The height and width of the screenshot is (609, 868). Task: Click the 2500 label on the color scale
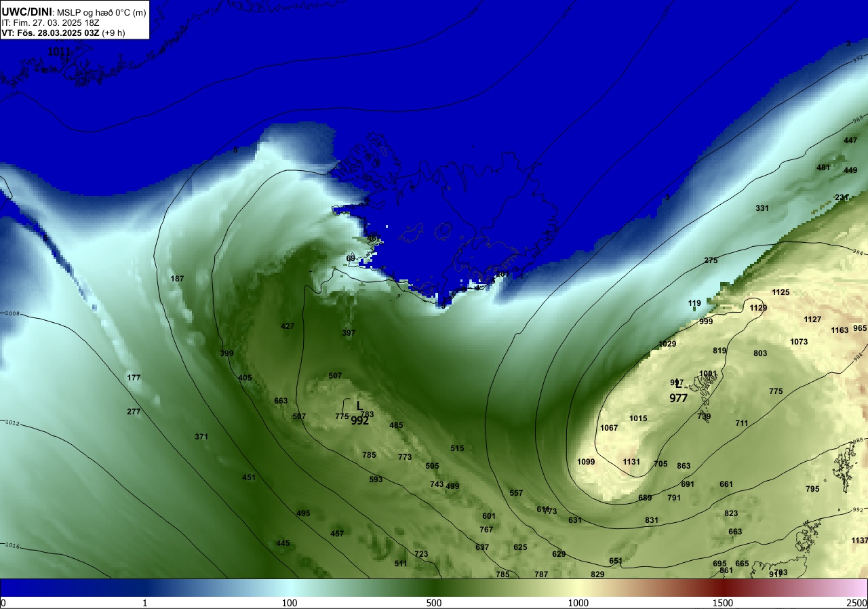click(857, 603)
